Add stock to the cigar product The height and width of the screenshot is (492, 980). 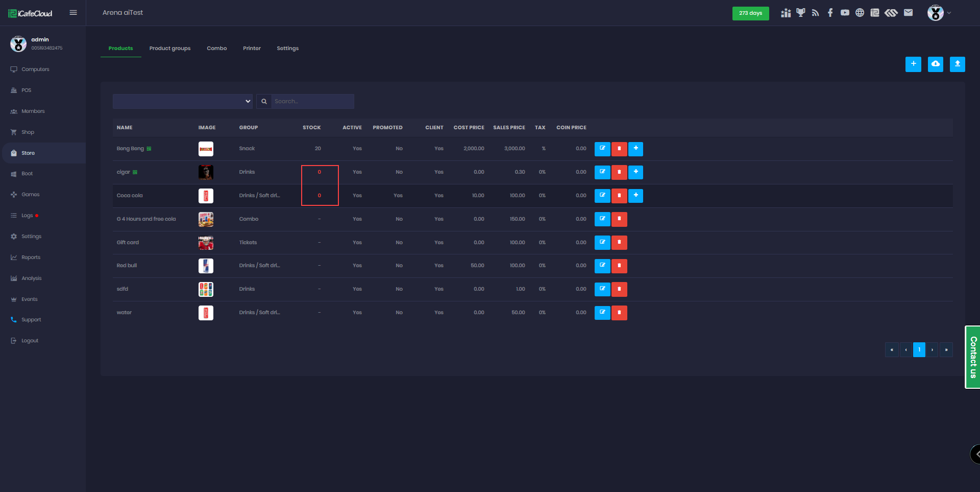coord(635,172)
